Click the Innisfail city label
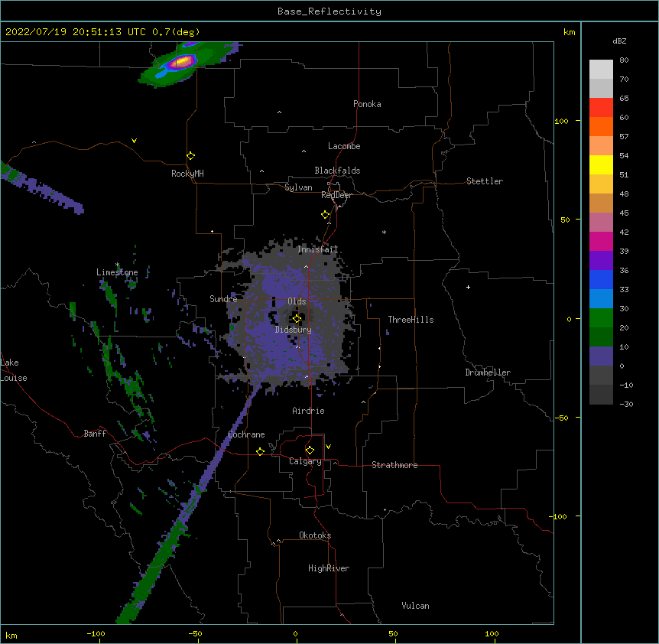Image resolution: width=659 pixels, height=644 pixels. (318, 249)
